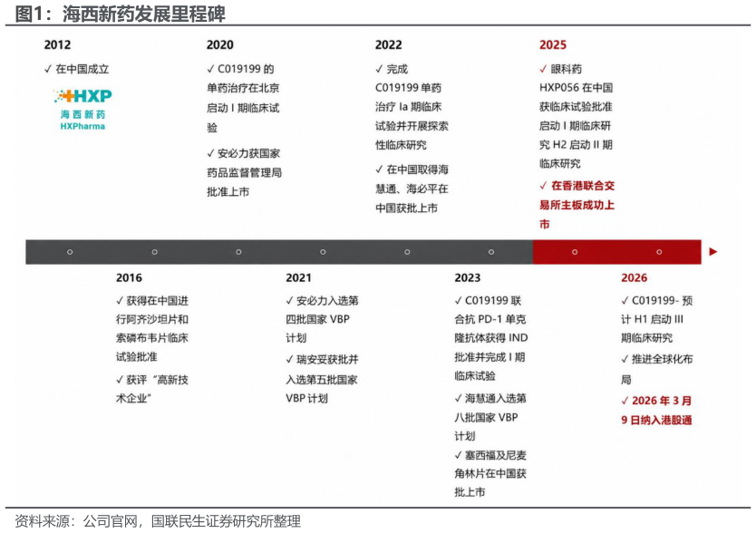
Task: Click the red timeline dot below 2025
Action: tap(575, 252)
